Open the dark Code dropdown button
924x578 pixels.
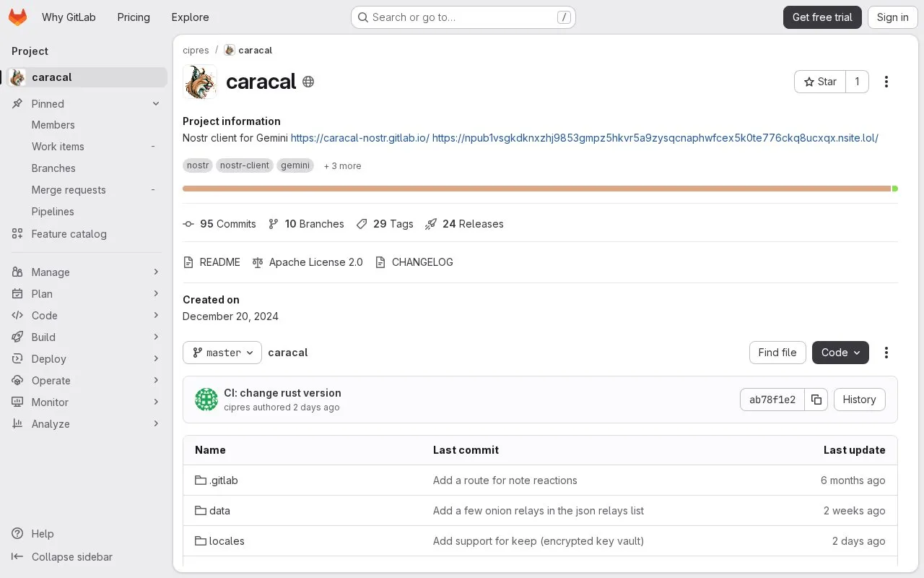[840, 353]
